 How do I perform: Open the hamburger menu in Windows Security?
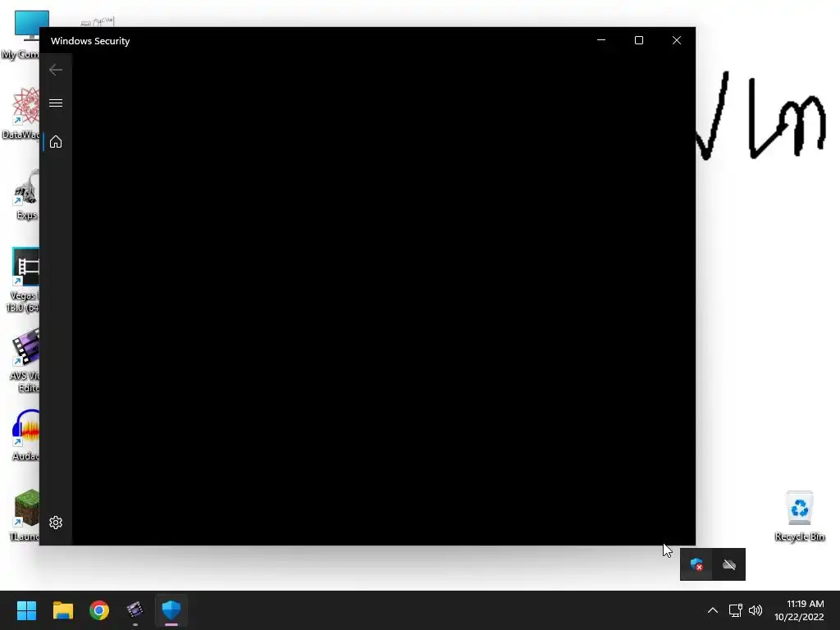56,103
